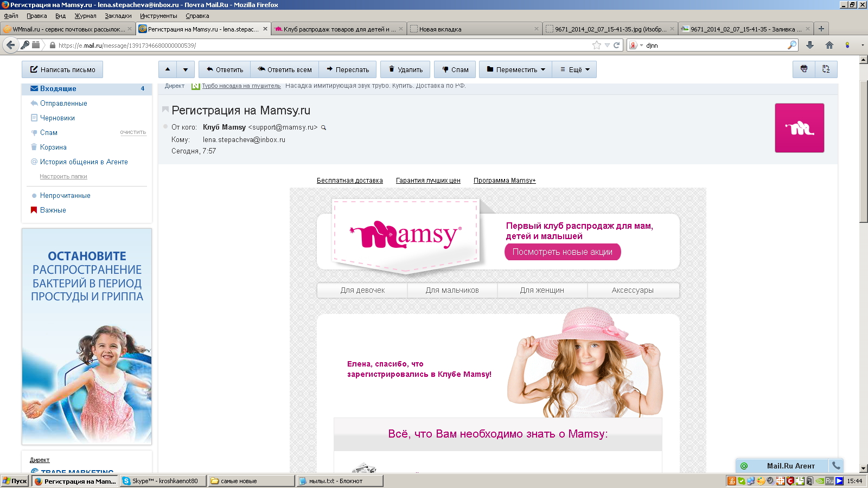The height and width of the screenshot is (488, 868).
Task: Click the browser back arrow button
Action: 11,45
